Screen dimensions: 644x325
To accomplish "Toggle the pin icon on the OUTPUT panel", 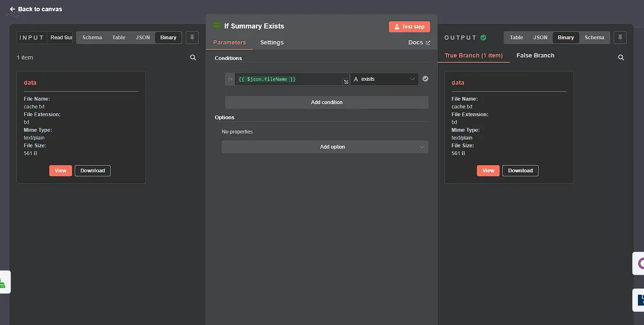I will (620, 38).
